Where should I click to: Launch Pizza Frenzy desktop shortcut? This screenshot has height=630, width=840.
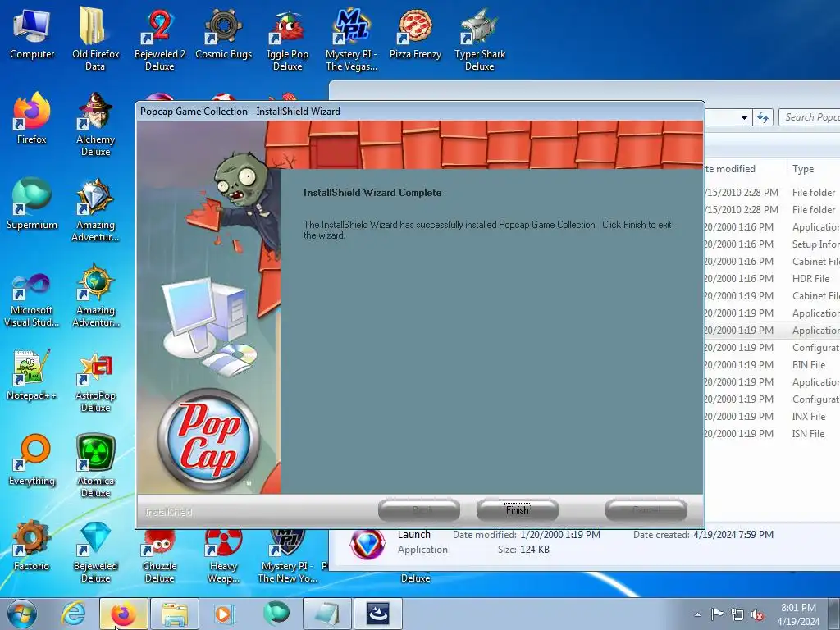tap(415, 34)
